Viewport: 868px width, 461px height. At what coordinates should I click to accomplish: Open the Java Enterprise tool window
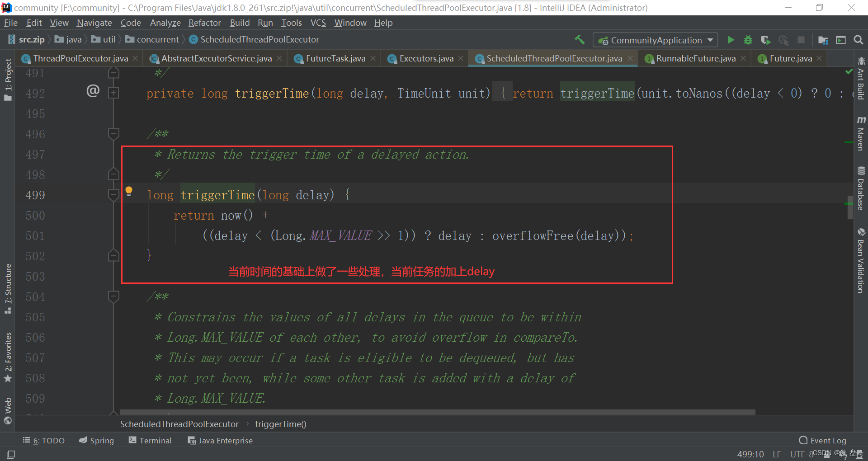(x=220, y=440)
